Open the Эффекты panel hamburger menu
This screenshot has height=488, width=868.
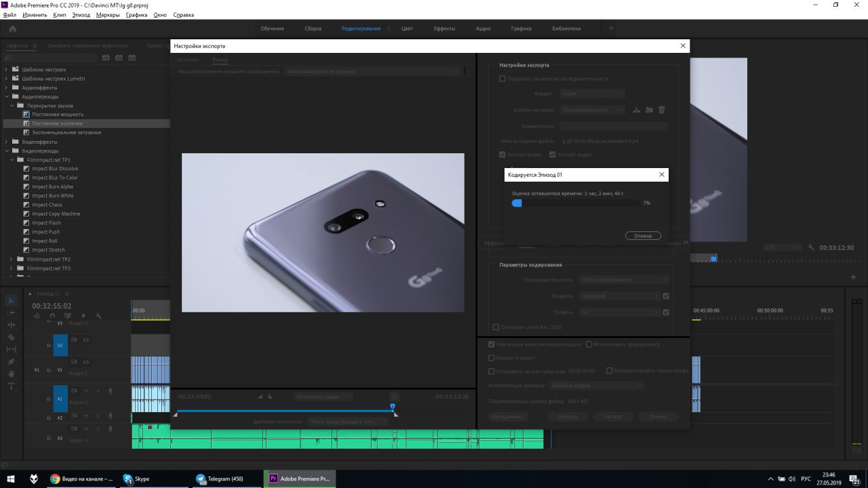pyautogui.click(x=35, y=46)
